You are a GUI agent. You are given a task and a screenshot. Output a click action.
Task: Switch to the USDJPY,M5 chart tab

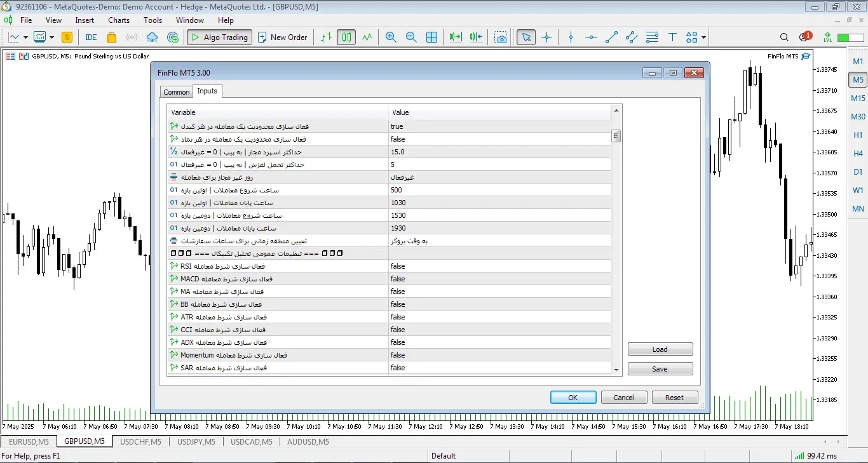click(x=196, y=441)
